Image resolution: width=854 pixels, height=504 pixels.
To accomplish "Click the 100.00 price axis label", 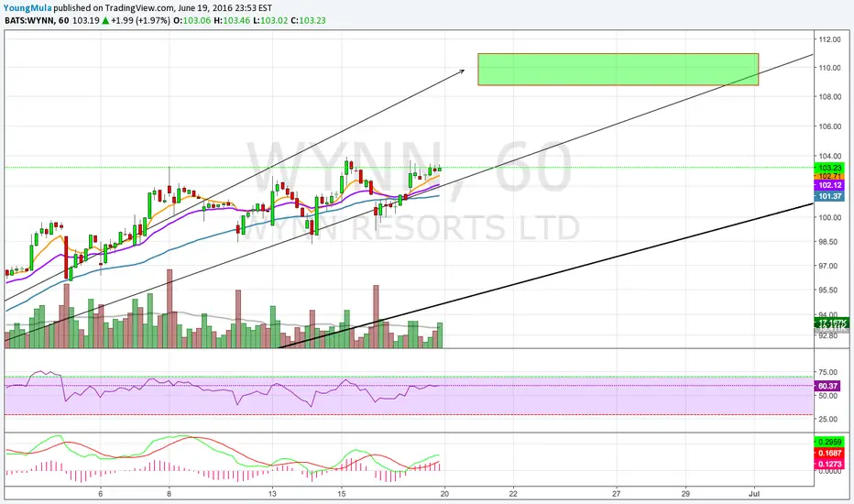I will pyautogui.click(x=829, y=217).
